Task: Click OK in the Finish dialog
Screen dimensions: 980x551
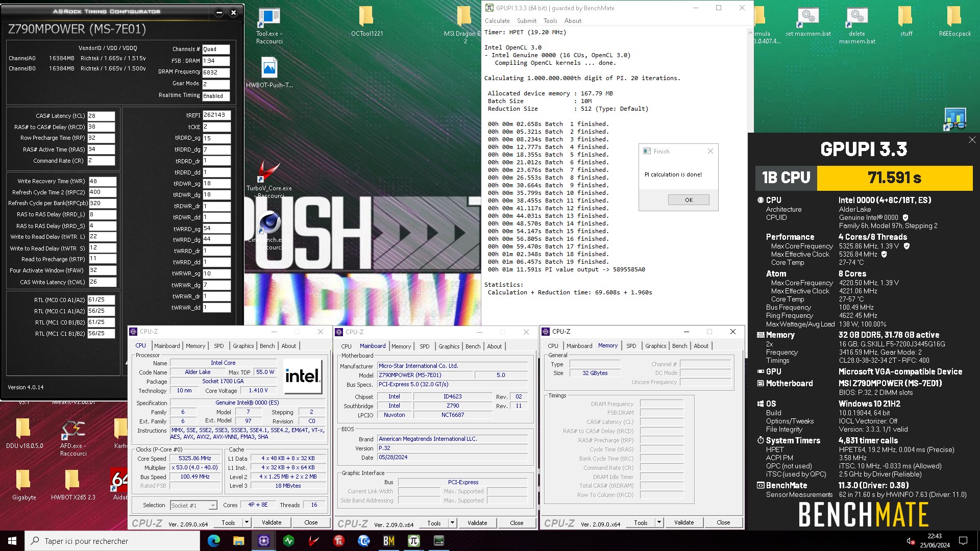Action: tap(689, 200)
